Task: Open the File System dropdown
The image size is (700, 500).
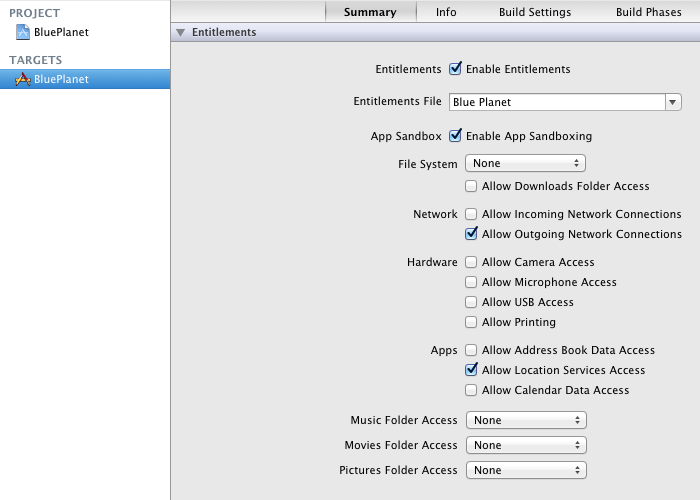Action: (526, 163)
